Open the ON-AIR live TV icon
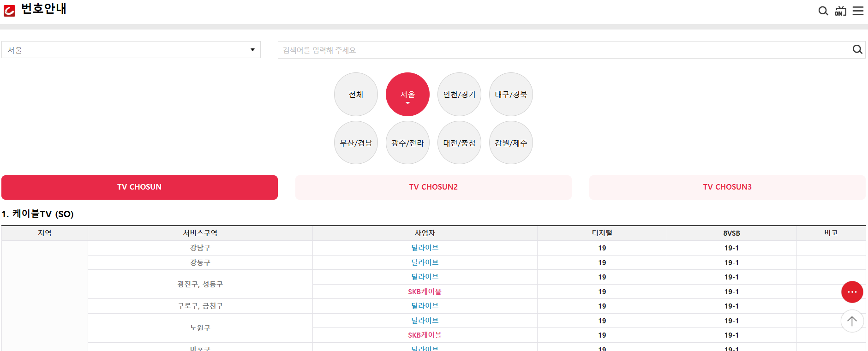 point(840,11)
